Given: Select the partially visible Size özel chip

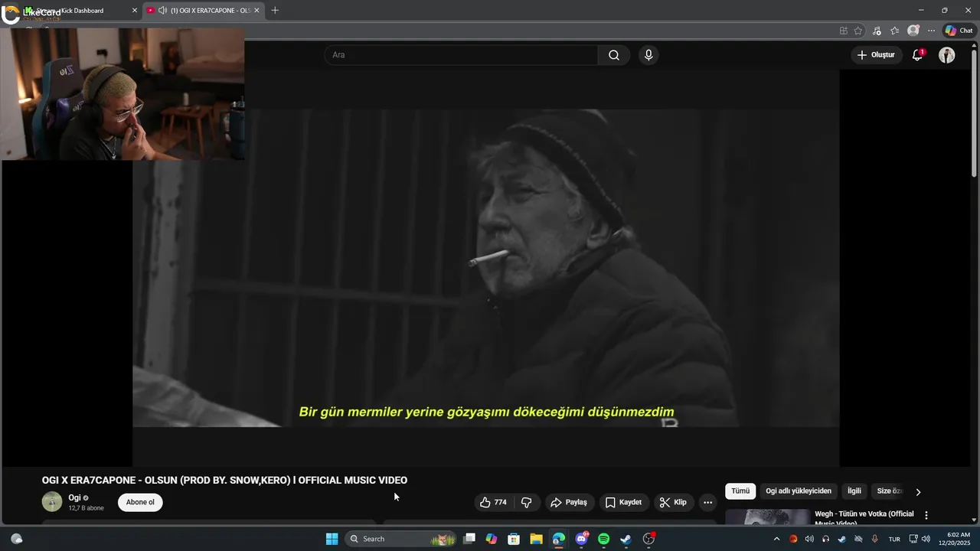Looking at the screenshot, I should [889, 491].
